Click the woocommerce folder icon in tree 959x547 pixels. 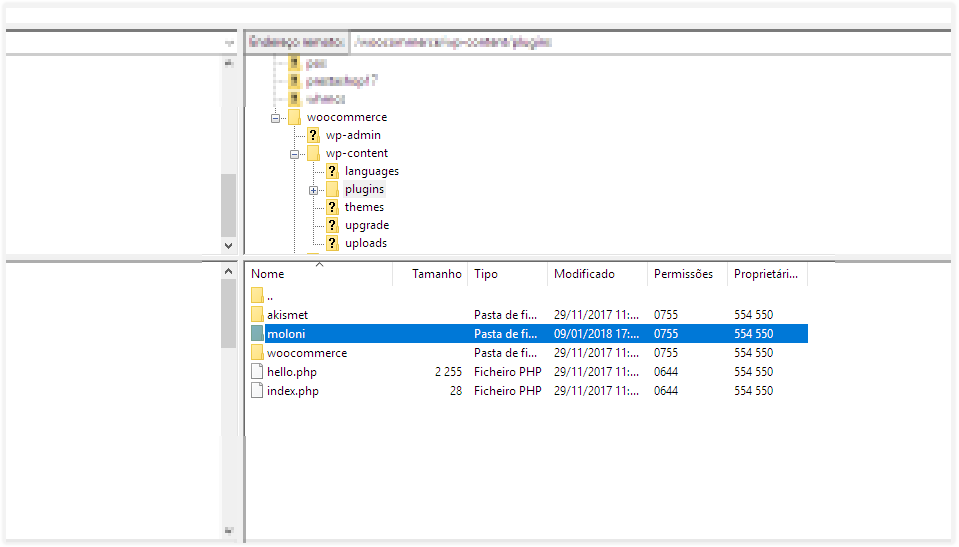coord(294,117)
